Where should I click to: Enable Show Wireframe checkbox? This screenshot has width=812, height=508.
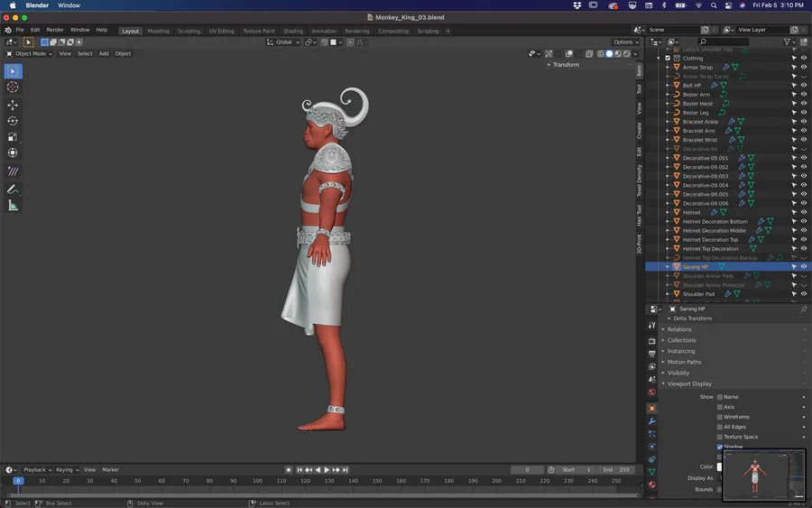(719, 417)
